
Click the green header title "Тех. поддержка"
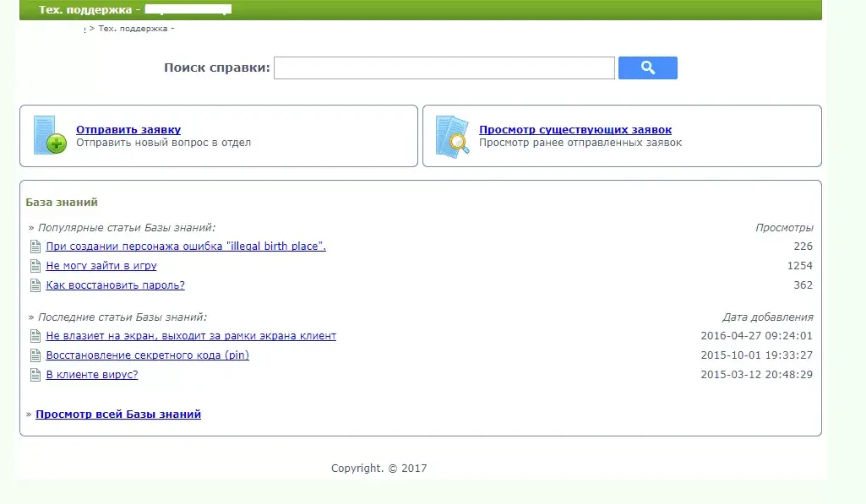(85, 9)
